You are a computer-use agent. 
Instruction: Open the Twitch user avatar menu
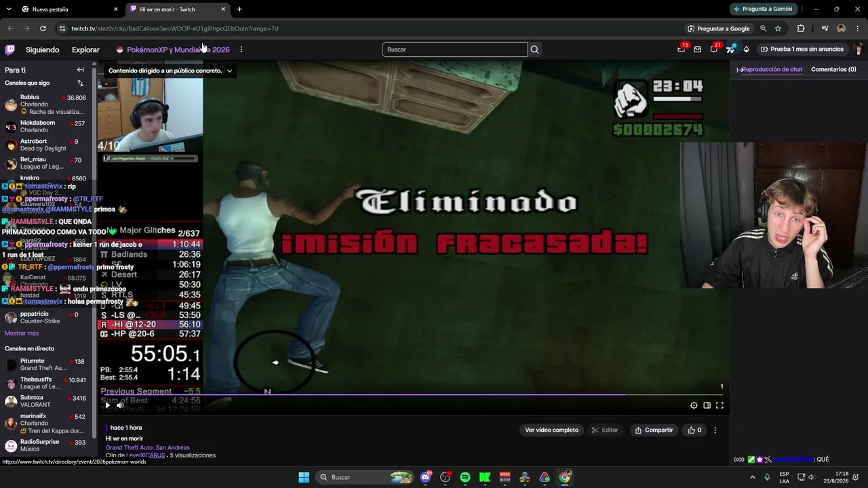(859, 49)
